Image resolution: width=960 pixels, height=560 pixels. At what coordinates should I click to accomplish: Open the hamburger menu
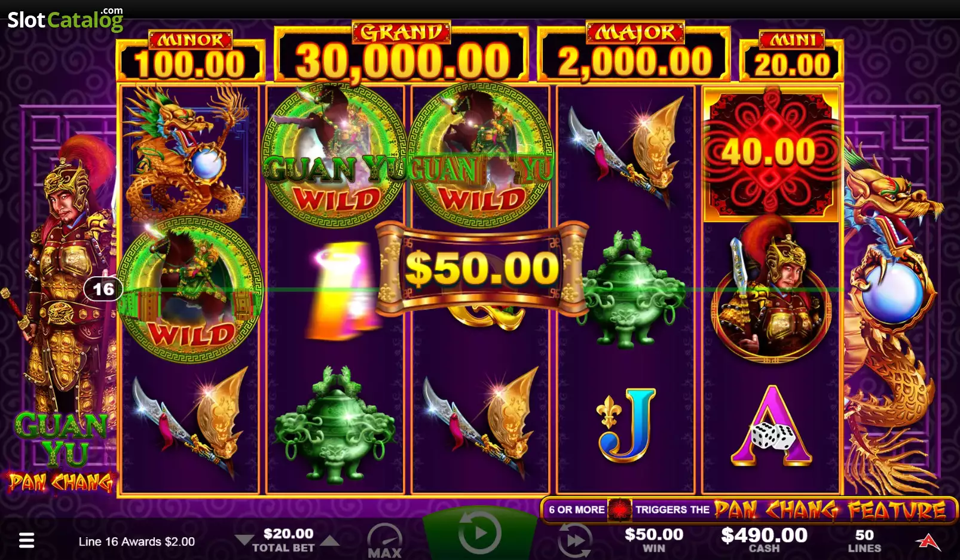[26, 541]
